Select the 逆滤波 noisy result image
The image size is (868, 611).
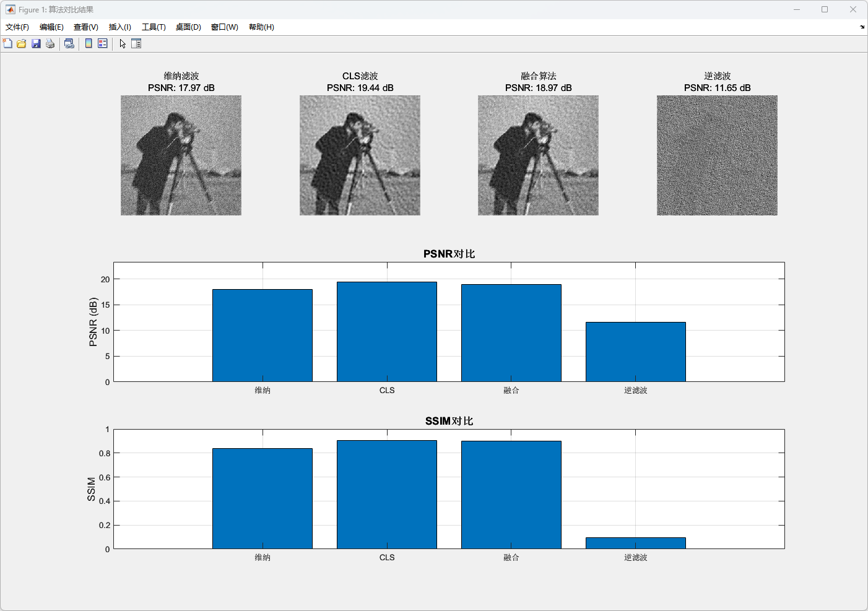click(x=717, y=155)
